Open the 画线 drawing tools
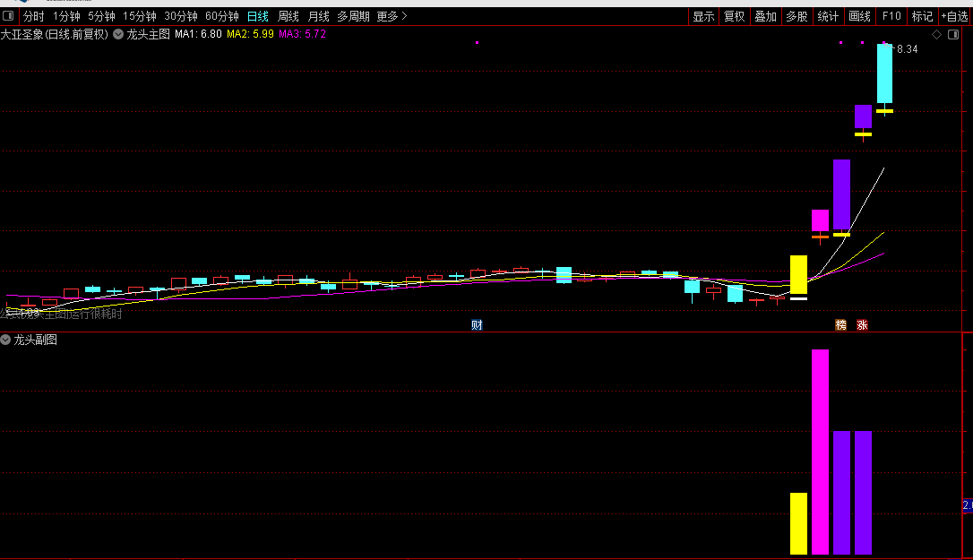Viewport: 973px width, 560px height. click(859, 16)
